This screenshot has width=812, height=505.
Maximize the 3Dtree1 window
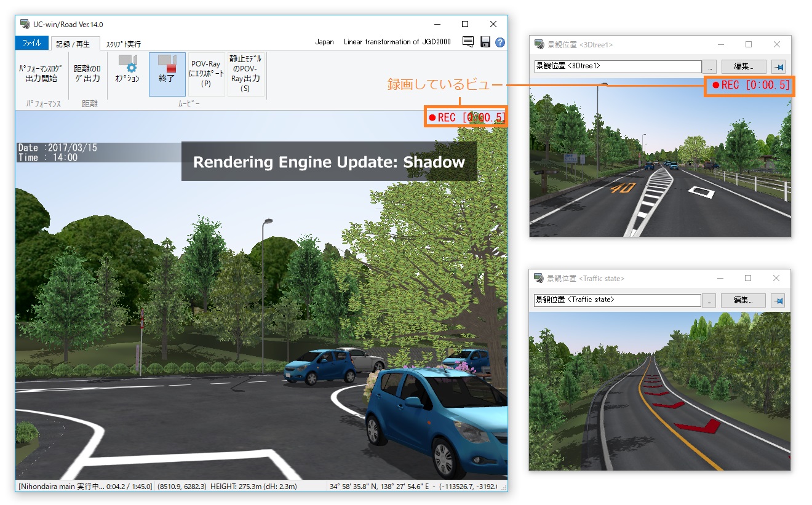click(x=749, y=44)
